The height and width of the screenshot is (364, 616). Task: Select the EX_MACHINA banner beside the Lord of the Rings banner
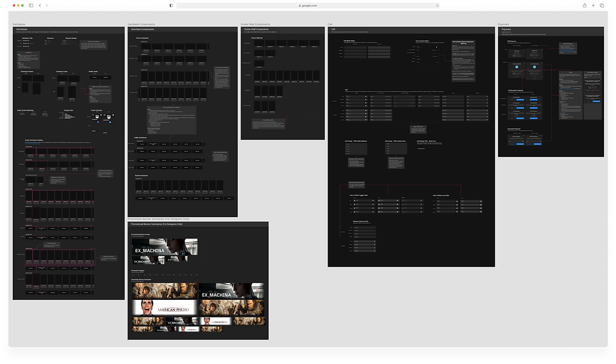coord(231,291)
